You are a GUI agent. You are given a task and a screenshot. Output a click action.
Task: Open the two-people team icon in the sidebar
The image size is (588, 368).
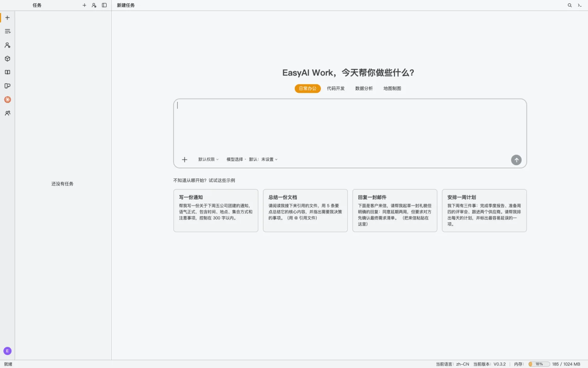[x=7, y=113]
